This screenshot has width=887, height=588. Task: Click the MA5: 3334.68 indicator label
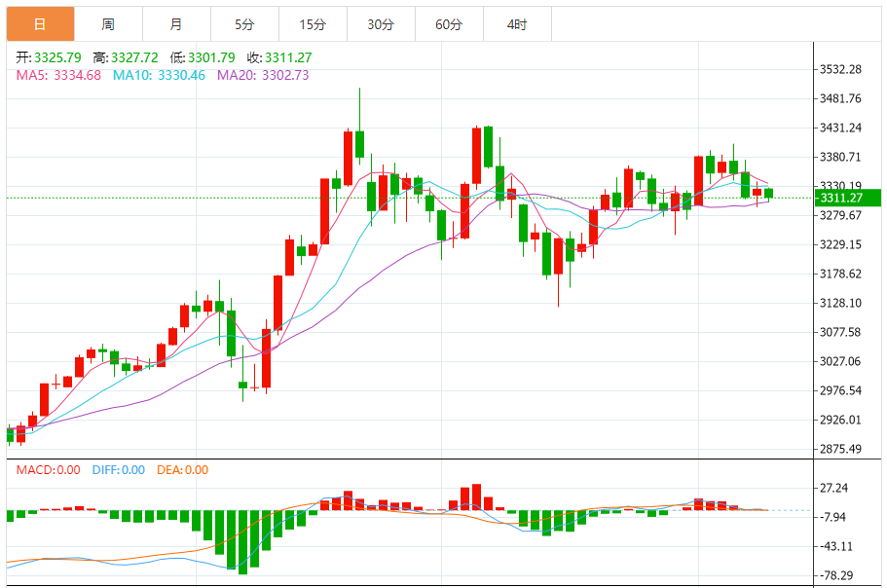[x=58, y=75]
